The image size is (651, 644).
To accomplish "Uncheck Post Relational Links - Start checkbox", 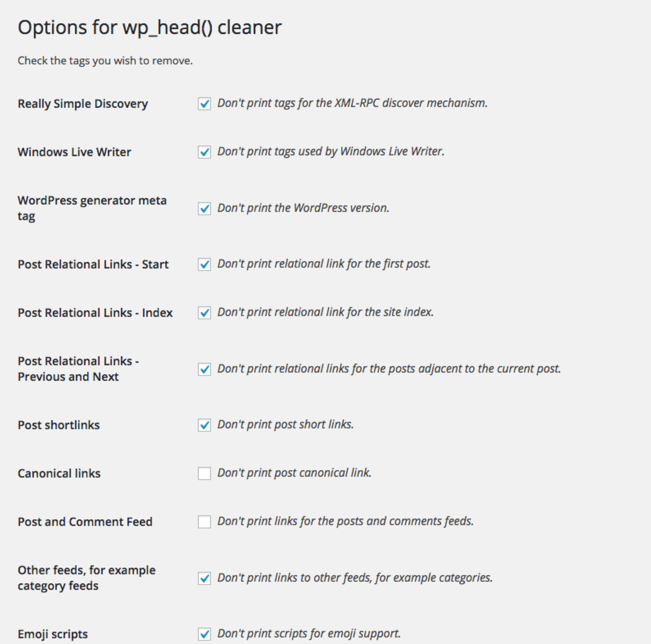I will pyautogui.click(x=204, y=264).
